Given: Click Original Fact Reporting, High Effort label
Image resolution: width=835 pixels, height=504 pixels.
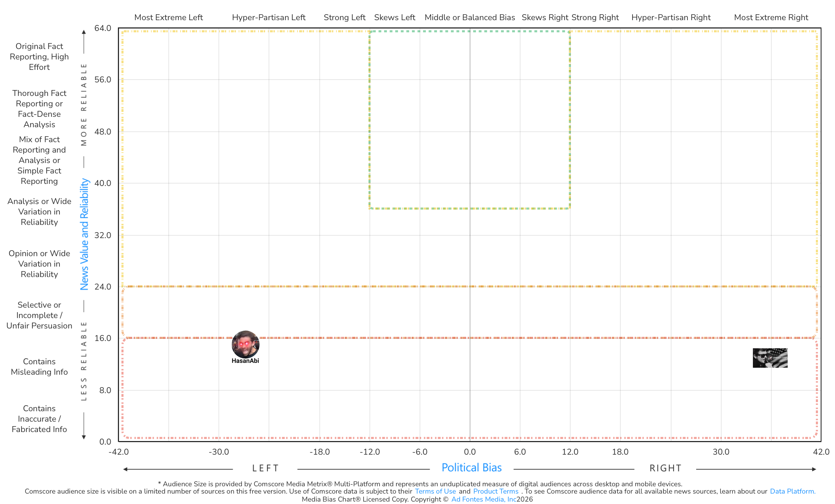Looking at the screenshot, I should click(x=39, y=57).
